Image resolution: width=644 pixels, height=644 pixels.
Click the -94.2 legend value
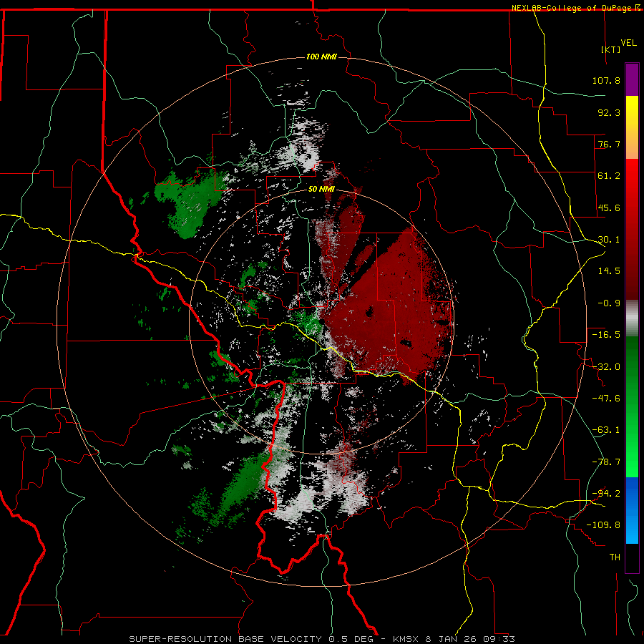(x=606, y=494)
